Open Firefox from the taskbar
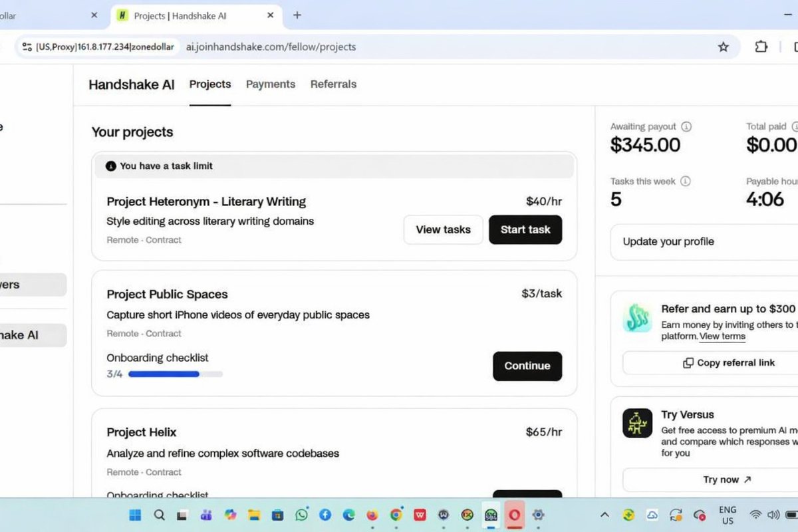 click(372, 515)
